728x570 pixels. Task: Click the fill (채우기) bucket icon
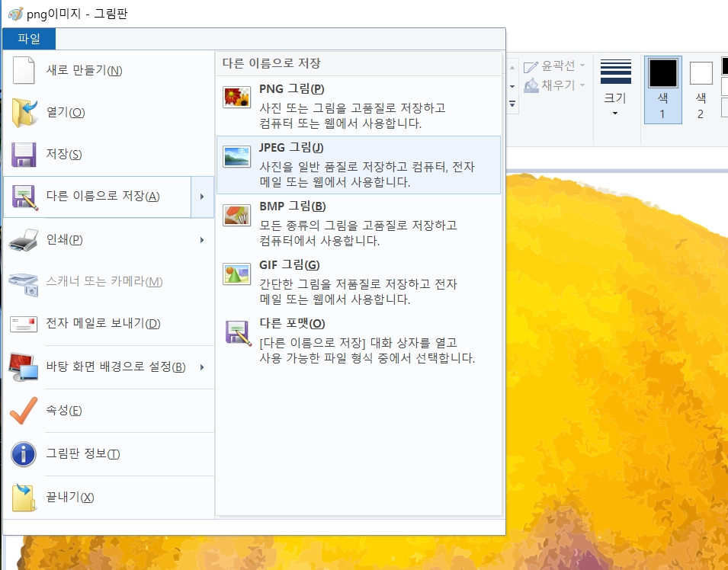[531, 85]
